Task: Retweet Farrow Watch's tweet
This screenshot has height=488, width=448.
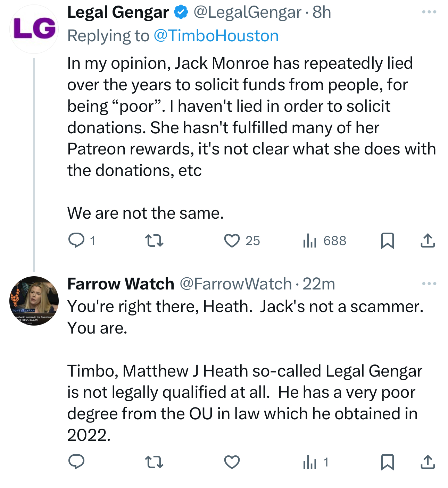Action: pyautogui.click(x=154, y=462)
